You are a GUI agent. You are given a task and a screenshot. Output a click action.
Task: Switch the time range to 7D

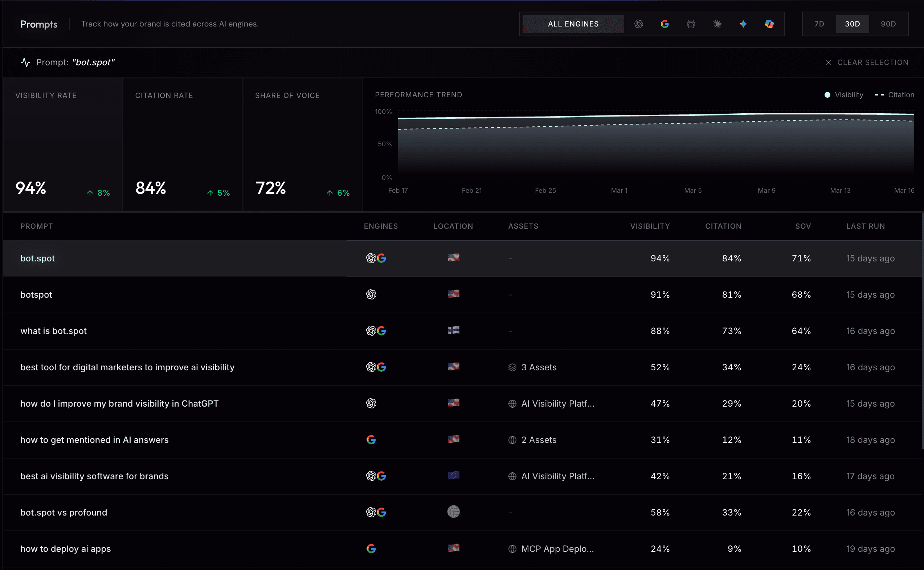click(819, 24)
